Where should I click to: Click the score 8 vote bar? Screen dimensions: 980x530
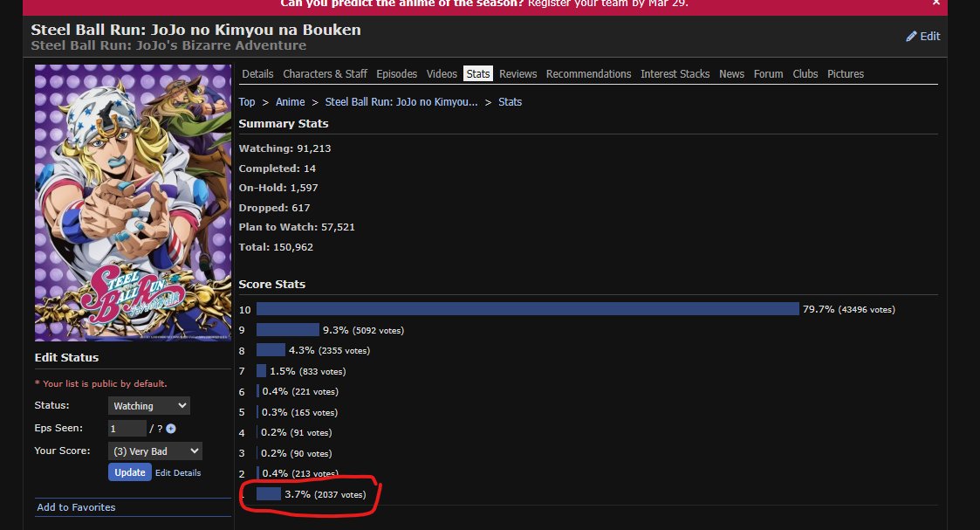(x=271, y=350)
